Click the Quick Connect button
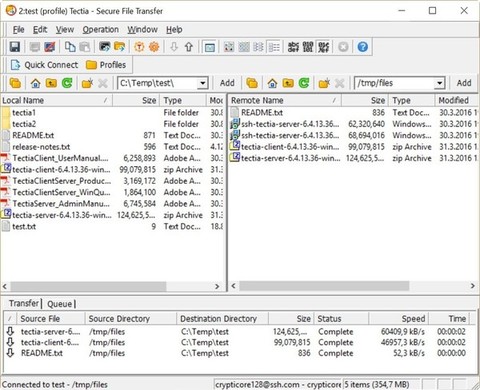 (x=44, y=65)
